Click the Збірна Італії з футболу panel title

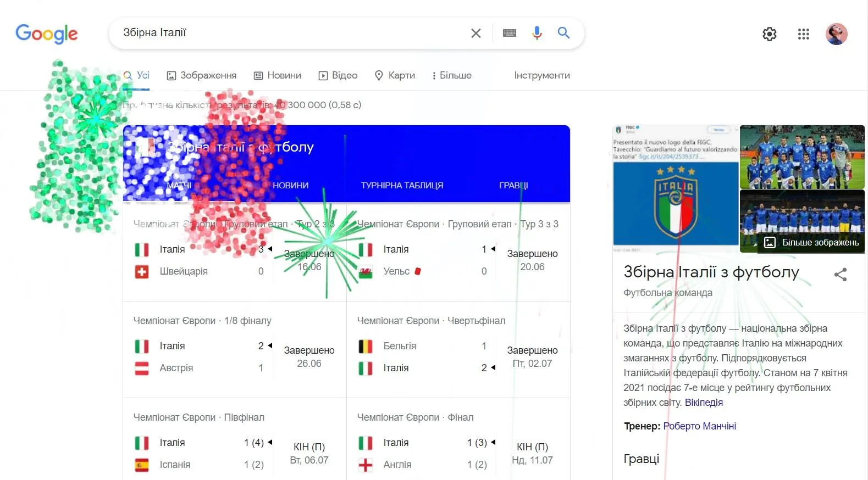[x=711, y=272]
